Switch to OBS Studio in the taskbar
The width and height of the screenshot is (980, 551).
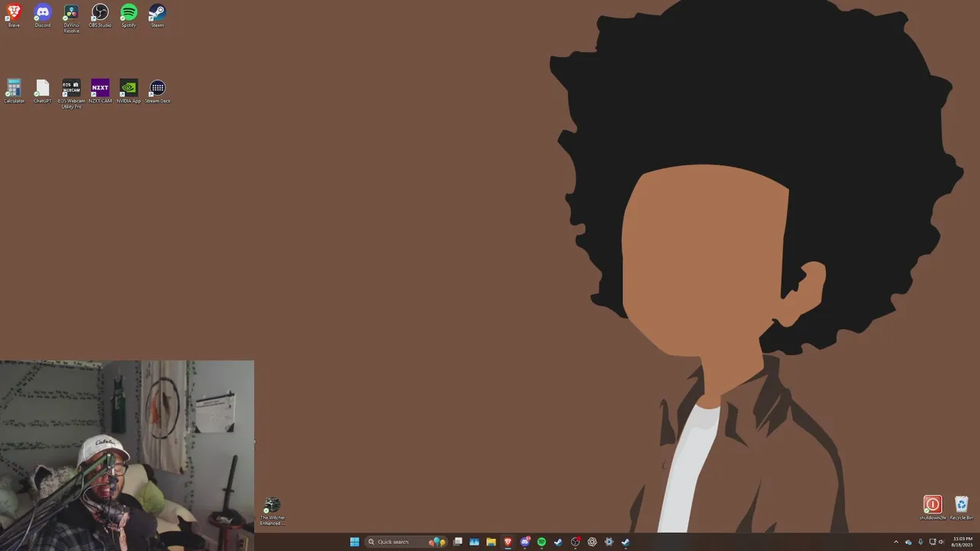coord(575,542)
